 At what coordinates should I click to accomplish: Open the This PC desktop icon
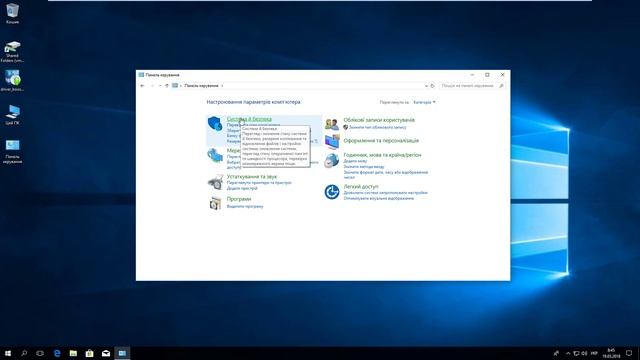pos(12,114)
